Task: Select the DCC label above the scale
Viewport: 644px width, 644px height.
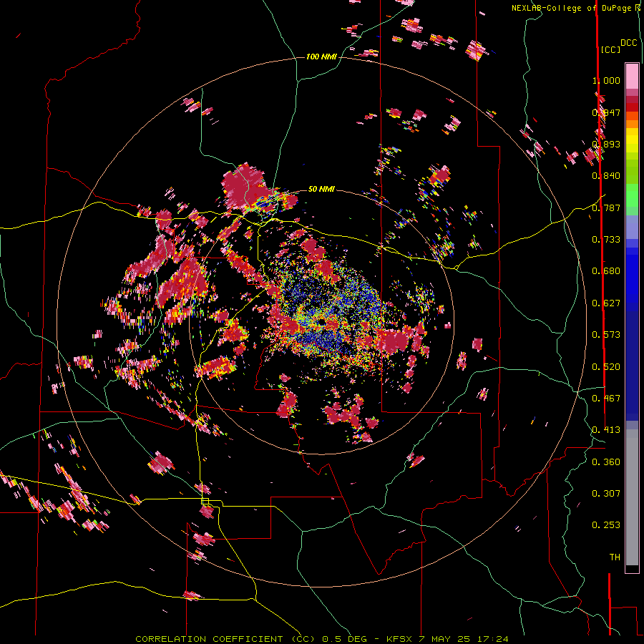Action: pos(628,43)
